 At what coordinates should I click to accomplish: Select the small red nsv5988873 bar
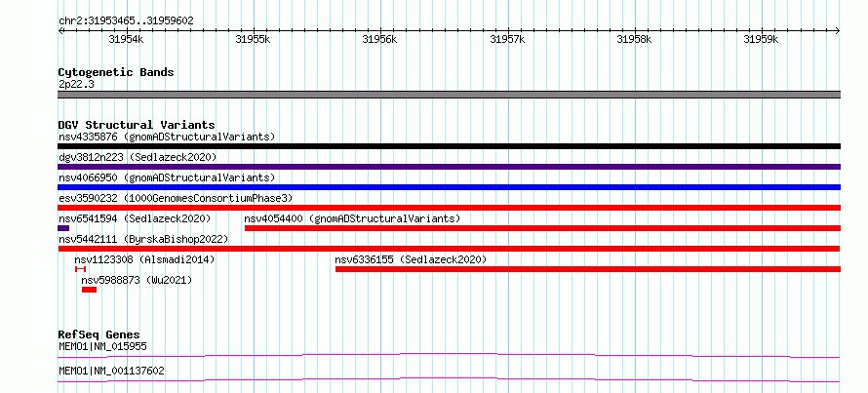pyautogui.click(x=89, y=290)
